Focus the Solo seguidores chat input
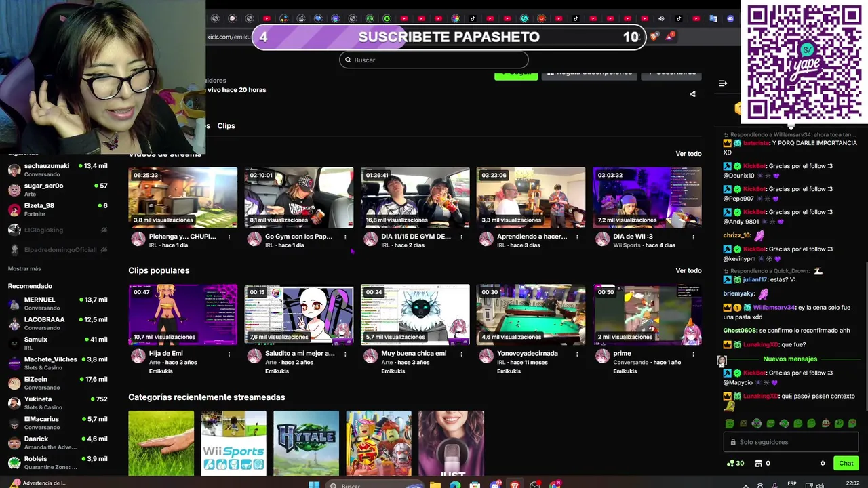 tap(791, 442)
